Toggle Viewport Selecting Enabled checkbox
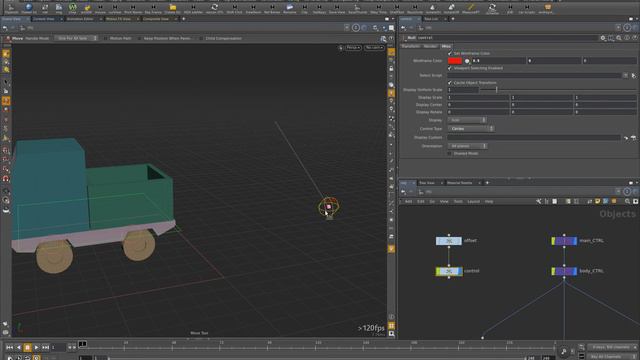 450,68
